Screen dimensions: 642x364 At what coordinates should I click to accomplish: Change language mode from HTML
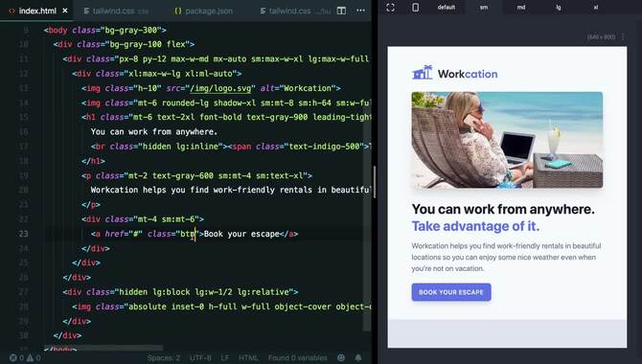coord(248,358)
